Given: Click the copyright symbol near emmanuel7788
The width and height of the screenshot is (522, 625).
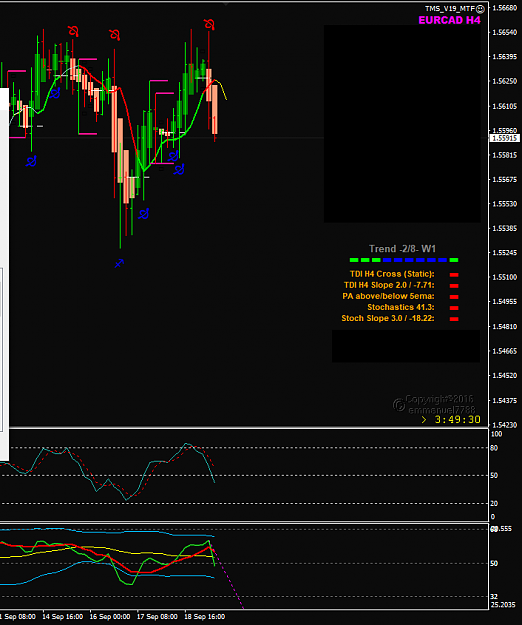Looking at the screenshot, I should pos(399,405).
